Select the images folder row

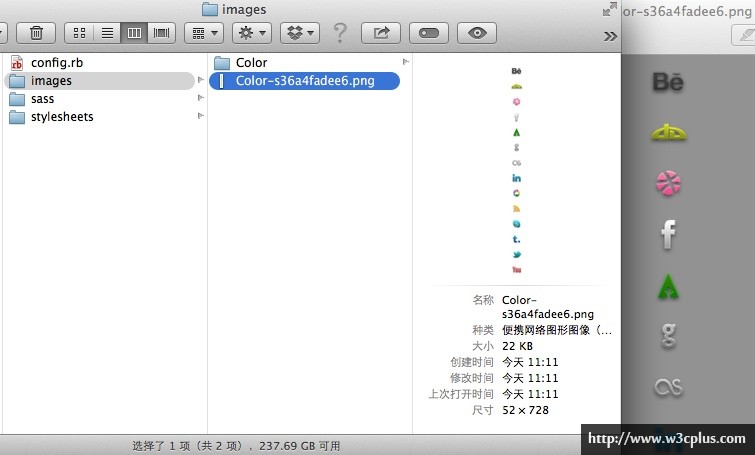point(99,80)
